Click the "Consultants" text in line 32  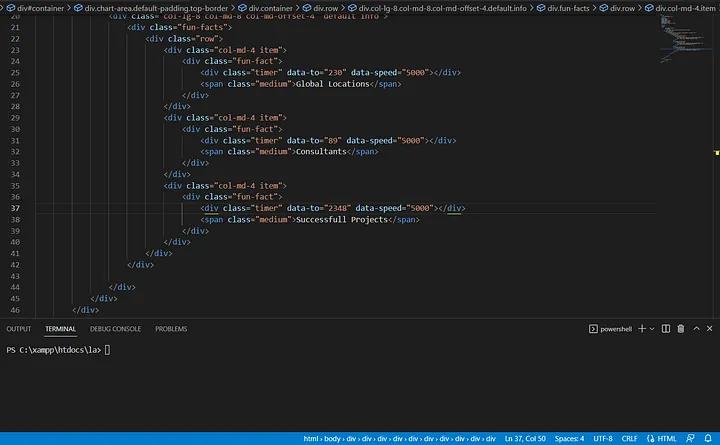(321, 152)
